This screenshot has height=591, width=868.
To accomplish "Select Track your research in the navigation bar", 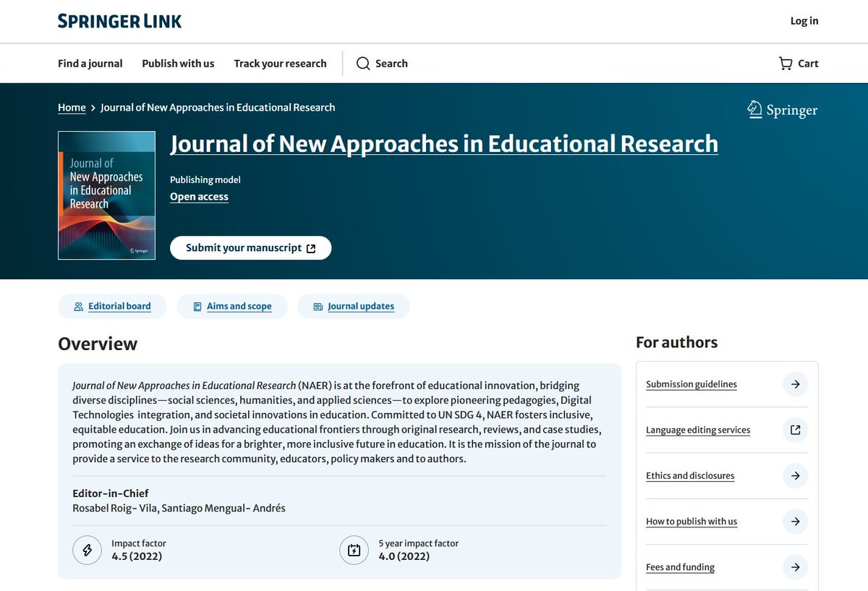I will point(280,64).
